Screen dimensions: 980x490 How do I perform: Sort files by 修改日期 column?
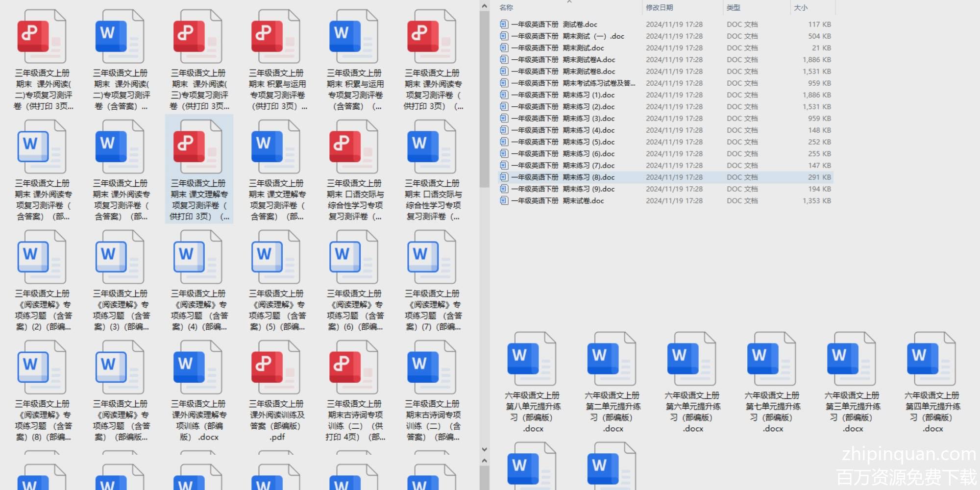659,8
